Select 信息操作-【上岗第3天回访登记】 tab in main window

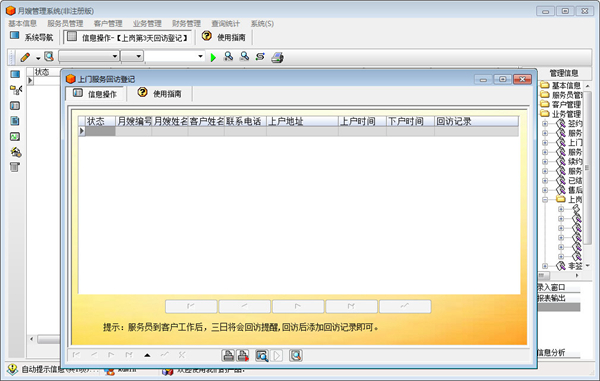coord(127,37)
